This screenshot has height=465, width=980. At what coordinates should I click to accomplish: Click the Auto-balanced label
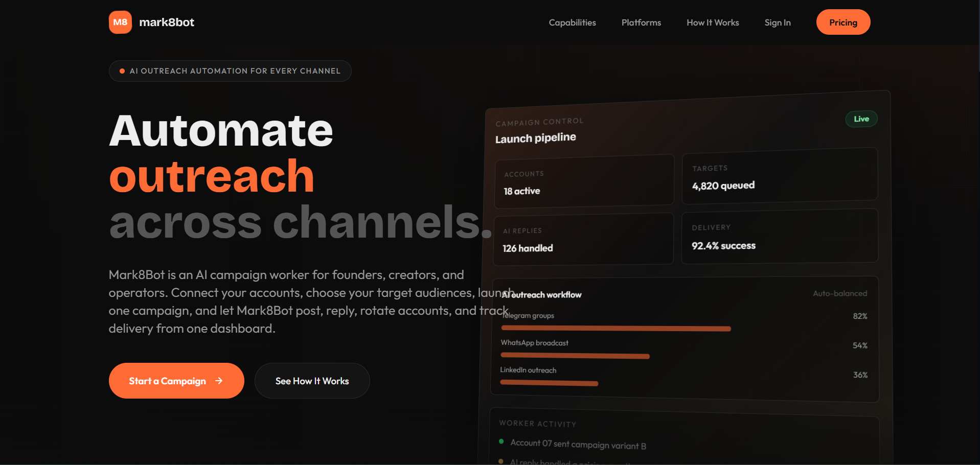[840, 293]
